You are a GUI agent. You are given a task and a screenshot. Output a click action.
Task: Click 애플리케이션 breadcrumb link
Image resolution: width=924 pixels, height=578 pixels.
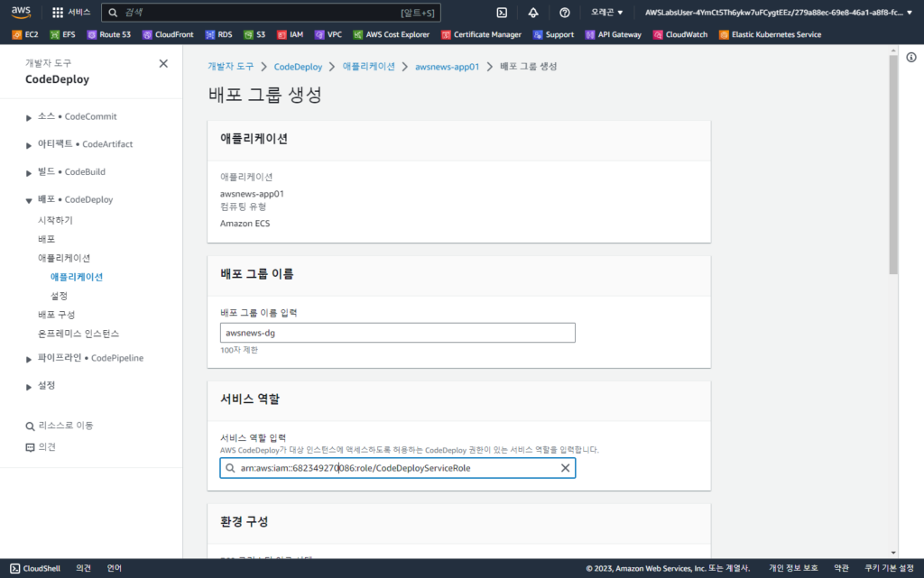pos(369,67)
